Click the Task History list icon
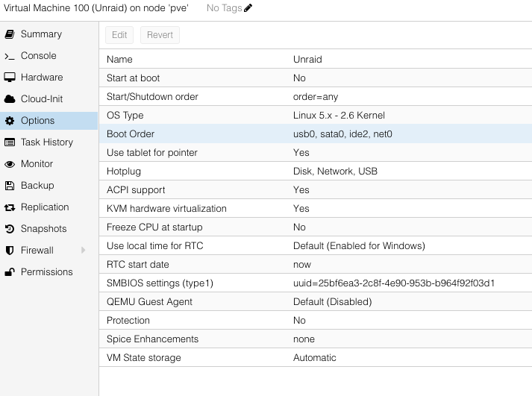This screenshot has width=532, height=396. point(10,142)
